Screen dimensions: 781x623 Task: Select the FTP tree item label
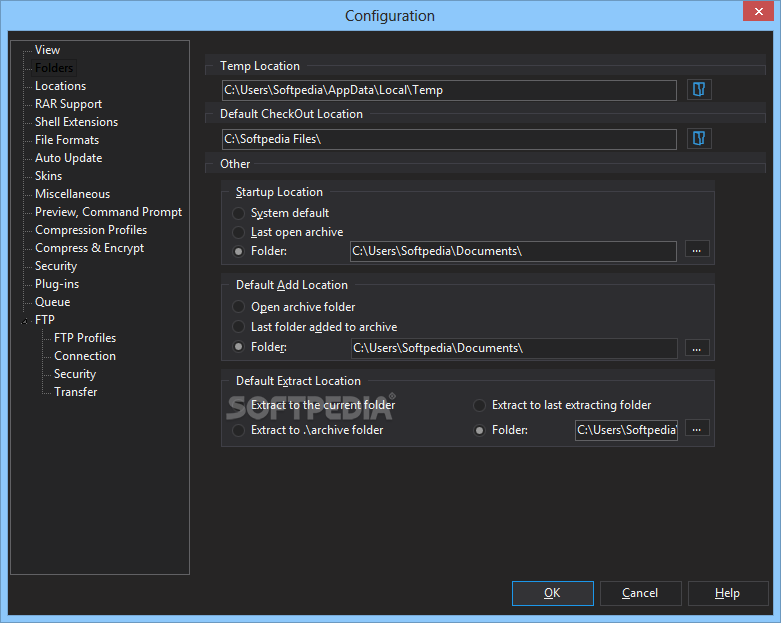(44, 320)
